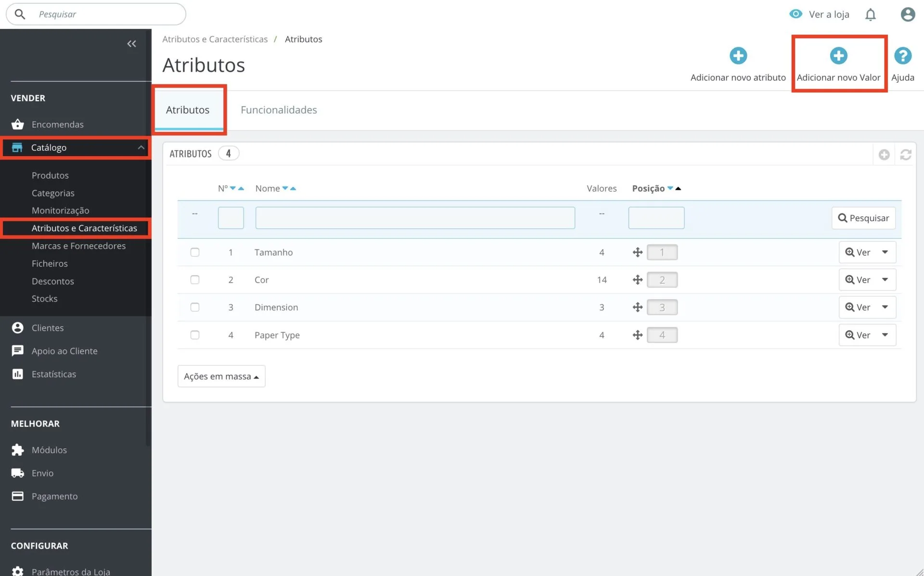Click the Nome filter input field

(x=415, y=218)
